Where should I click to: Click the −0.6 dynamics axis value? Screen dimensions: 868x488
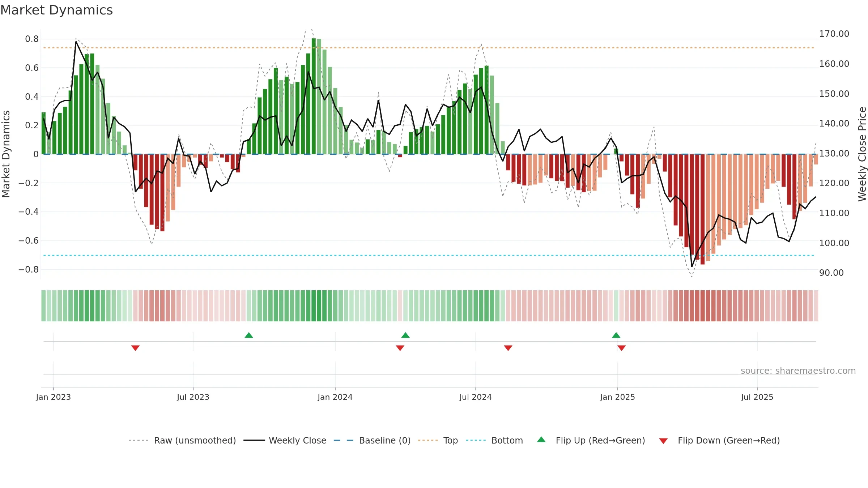pos(29,241)
